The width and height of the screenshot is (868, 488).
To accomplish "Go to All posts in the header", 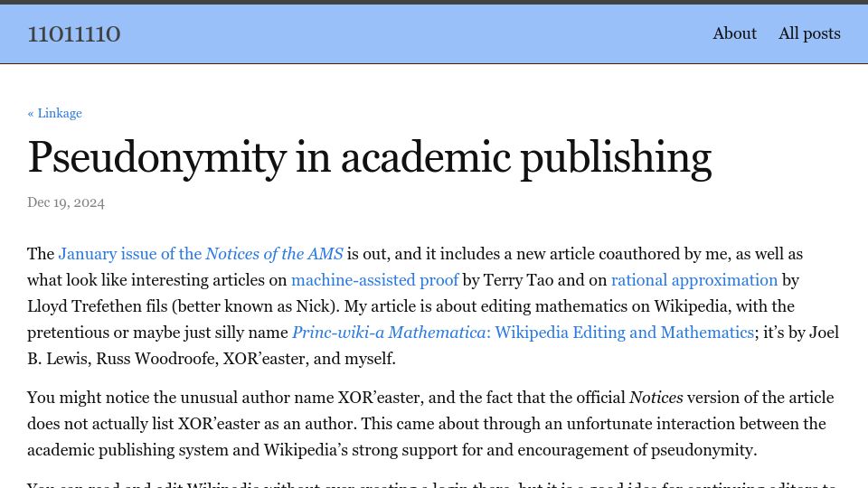I will click(x=809, y=33).
